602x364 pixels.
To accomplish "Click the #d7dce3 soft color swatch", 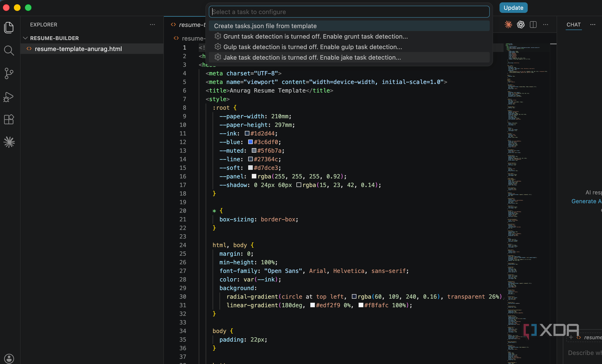I will coord(250,168).
